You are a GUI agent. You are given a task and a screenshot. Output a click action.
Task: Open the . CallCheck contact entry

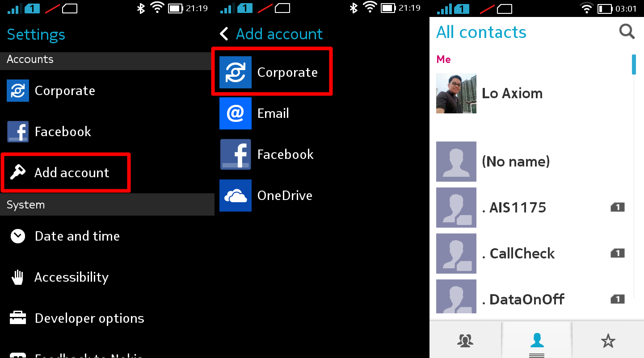tap(531, 254)
